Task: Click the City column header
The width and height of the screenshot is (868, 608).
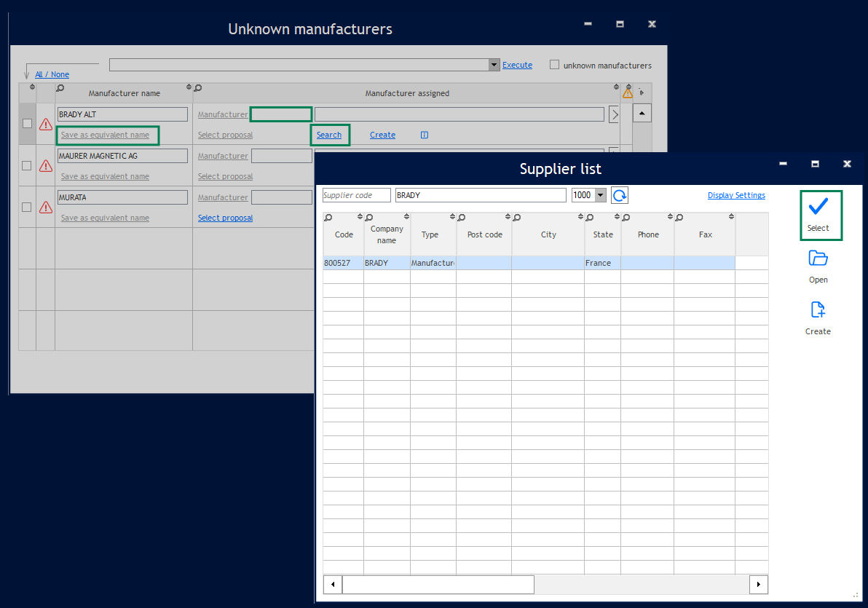Action: 548,234
